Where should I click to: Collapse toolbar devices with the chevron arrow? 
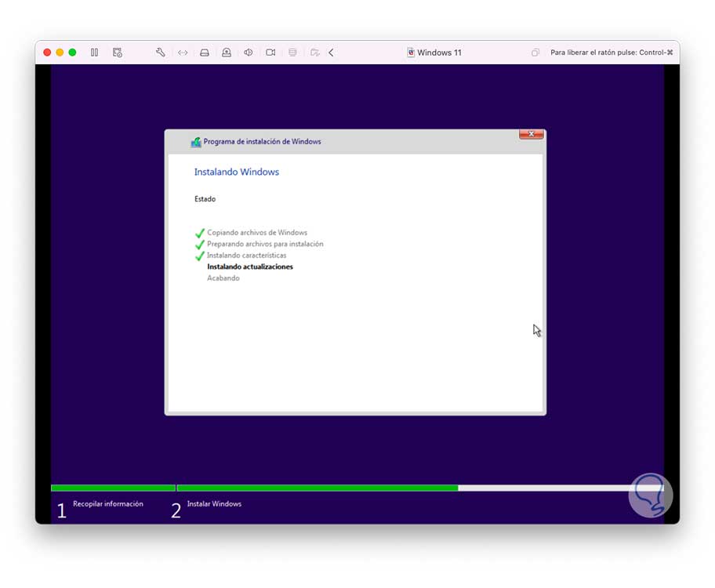331,53
